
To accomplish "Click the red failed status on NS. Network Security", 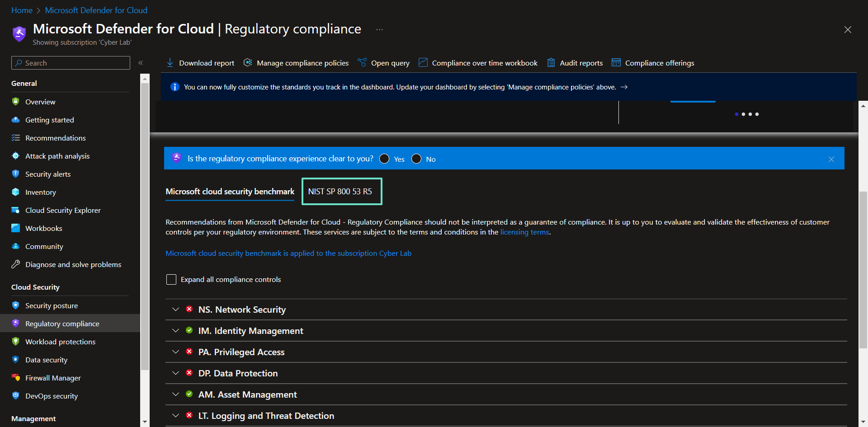I will 189,309.
